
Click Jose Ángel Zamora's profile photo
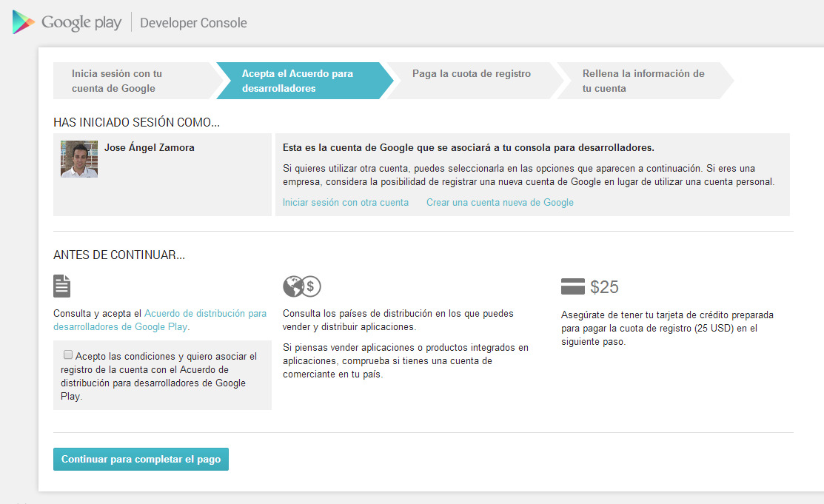[x=79, y=159]
